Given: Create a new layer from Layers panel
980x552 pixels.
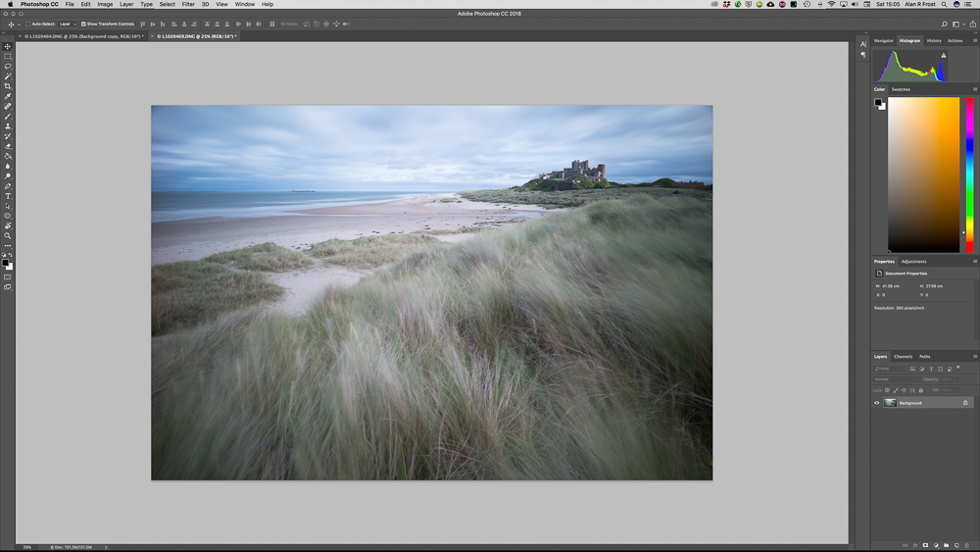Looking at the screenshot, I should pyautogui.click(x=955, y=545).
